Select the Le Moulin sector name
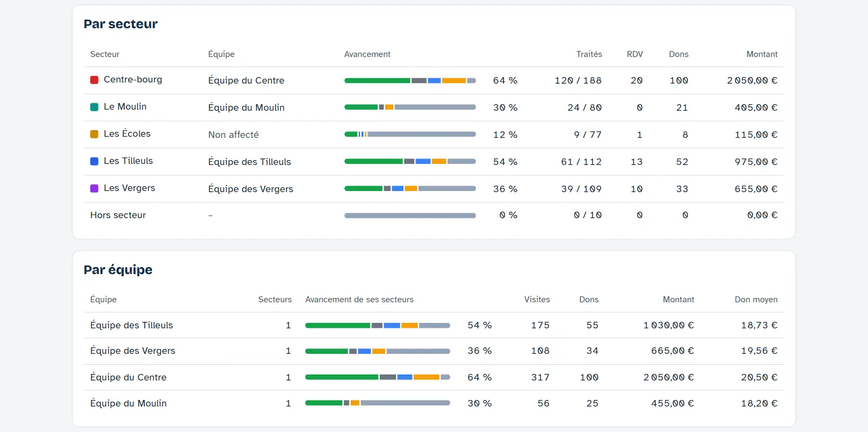868x432 pixels. coord(125,106)
